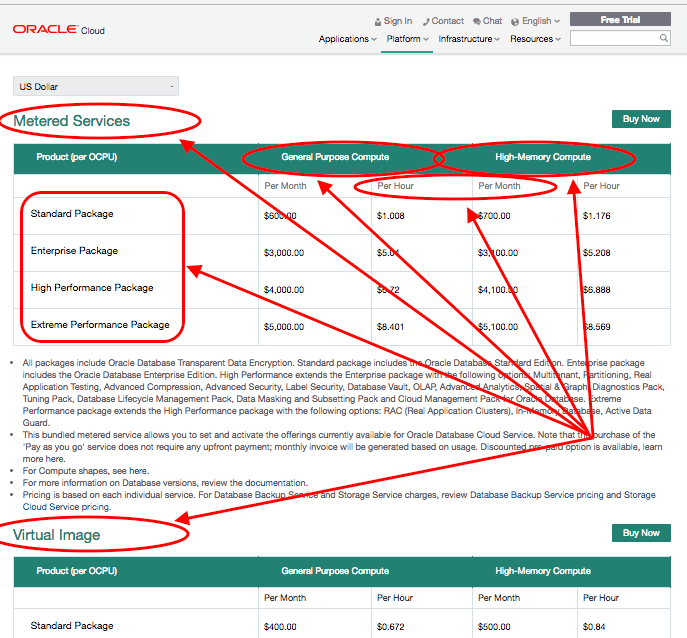Click Extreme Performance Package row label
687x638 pixels.
pyautogui.click(x=100, y=325)
